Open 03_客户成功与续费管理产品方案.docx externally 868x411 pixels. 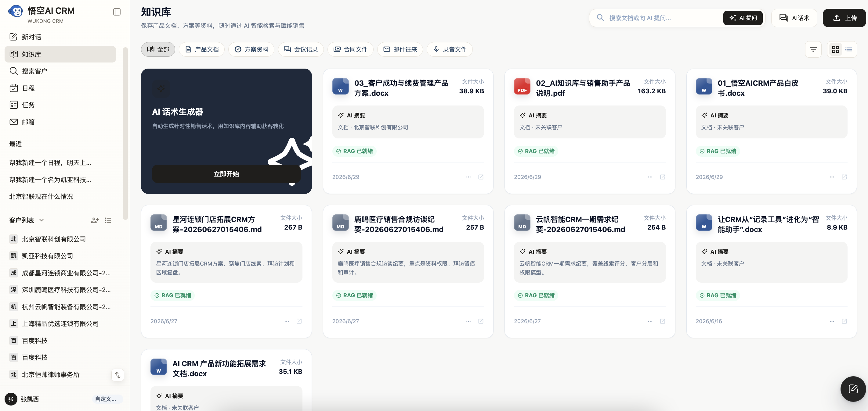481,177
